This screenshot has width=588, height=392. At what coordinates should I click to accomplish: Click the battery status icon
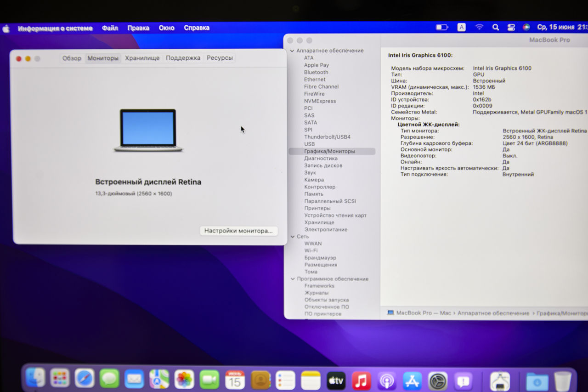coord(441,27)
